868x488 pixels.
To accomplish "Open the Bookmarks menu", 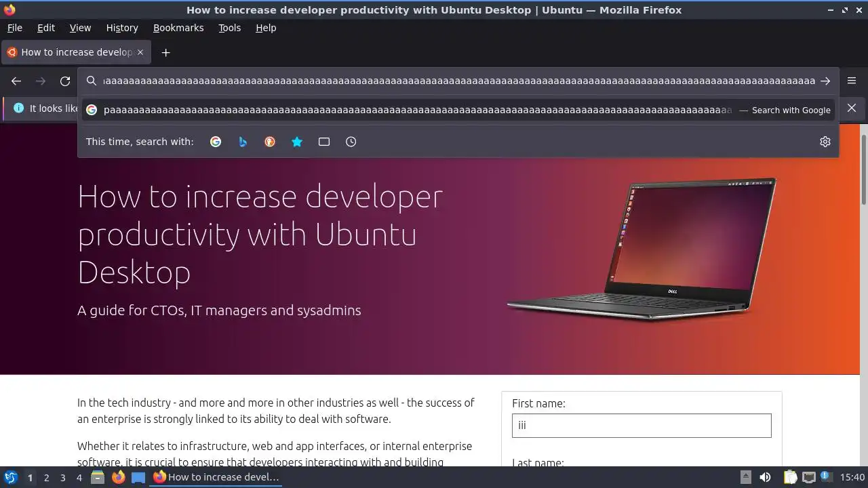I will [178, 28].
